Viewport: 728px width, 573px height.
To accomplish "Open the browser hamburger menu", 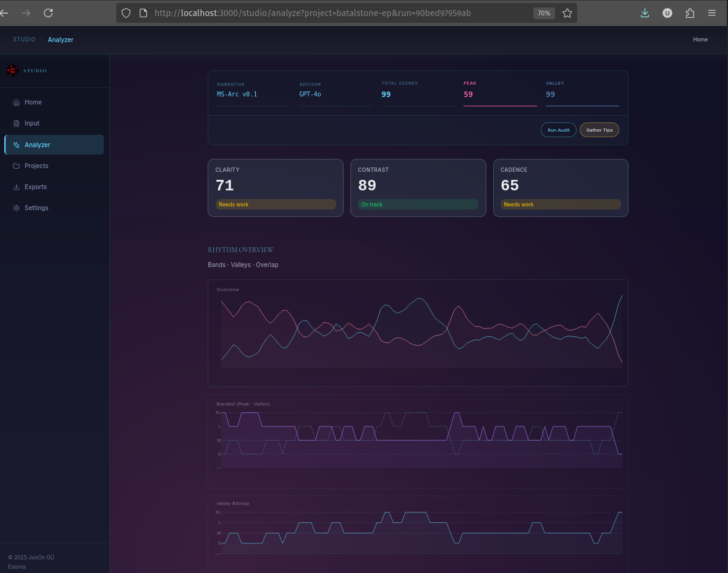I will click(712, 12).
